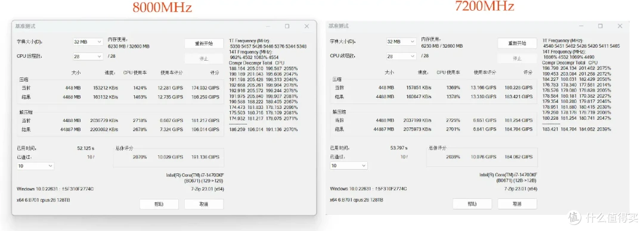
Task: Click the 181.217 GIPS score in the decompression table
Action: coord(205,121)
